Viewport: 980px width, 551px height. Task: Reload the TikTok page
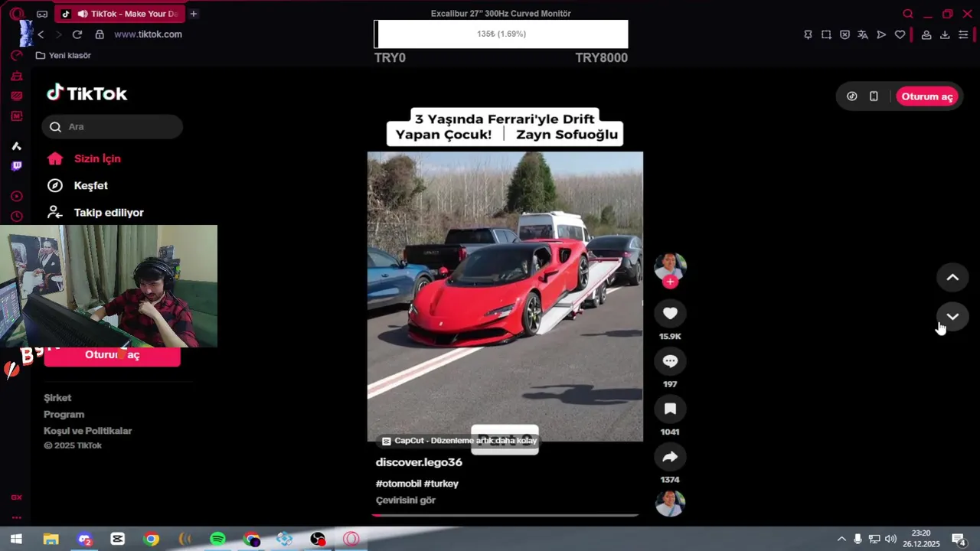coord(77,34)
